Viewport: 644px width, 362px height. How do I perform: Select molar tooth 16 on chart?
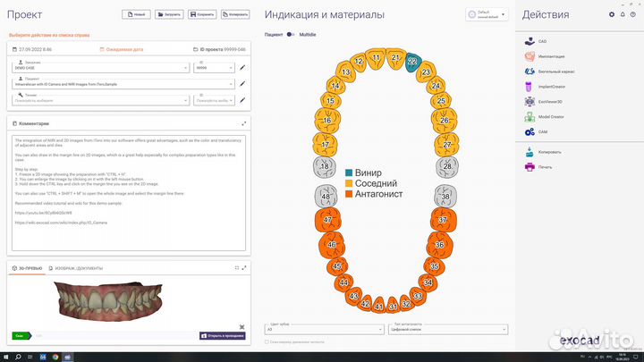tap(327, 121)
